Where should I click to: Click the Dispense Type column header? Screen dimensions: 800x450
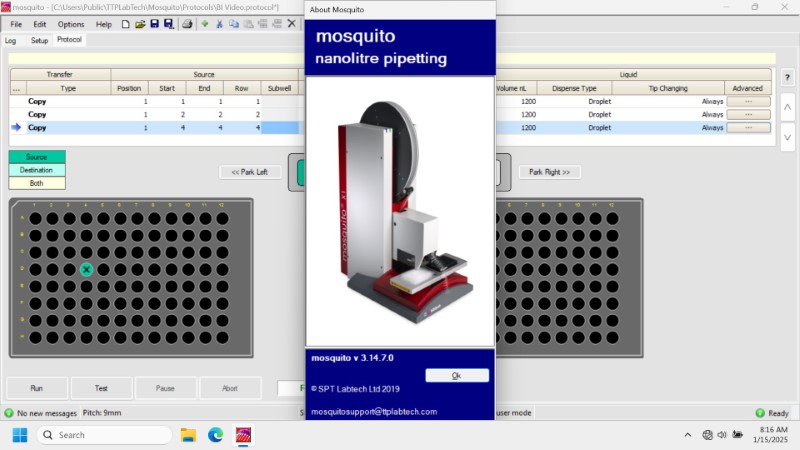[x=574, y=88]
